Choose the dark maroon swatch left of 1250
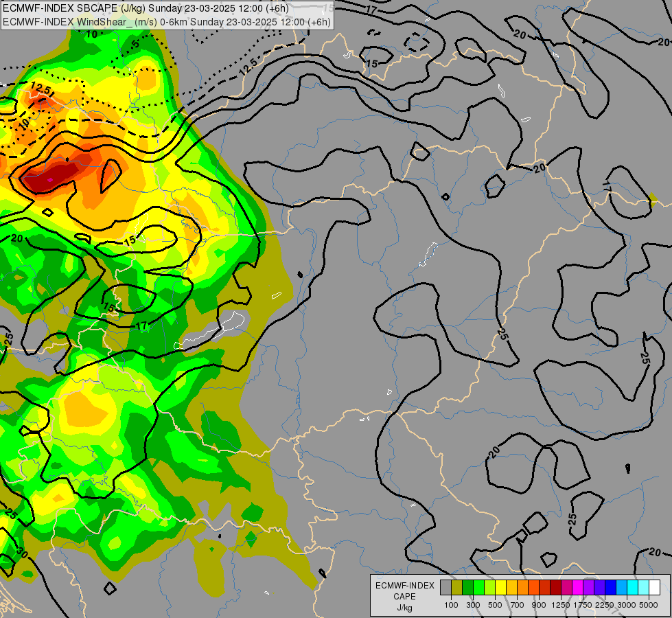Viewport: 672px width, 618px height. 556,588
